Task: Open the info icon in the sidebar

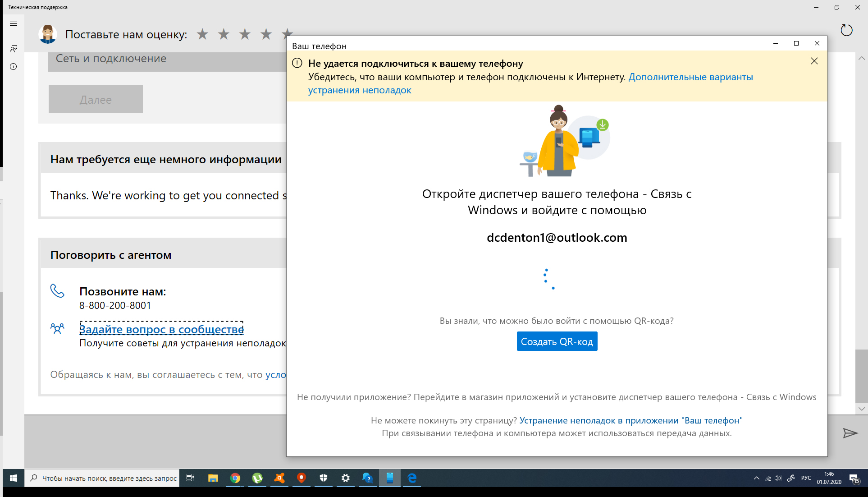Action: (14, 67)
